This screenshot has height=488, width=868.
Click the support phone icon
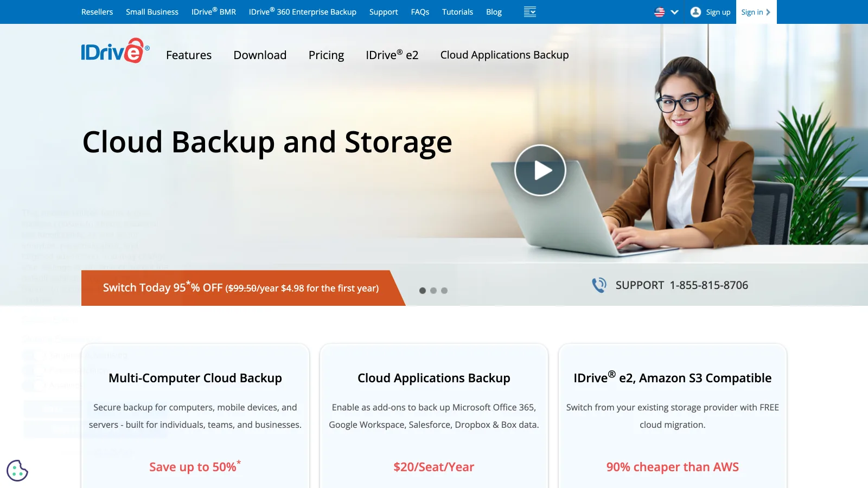[x=599, y=285]
